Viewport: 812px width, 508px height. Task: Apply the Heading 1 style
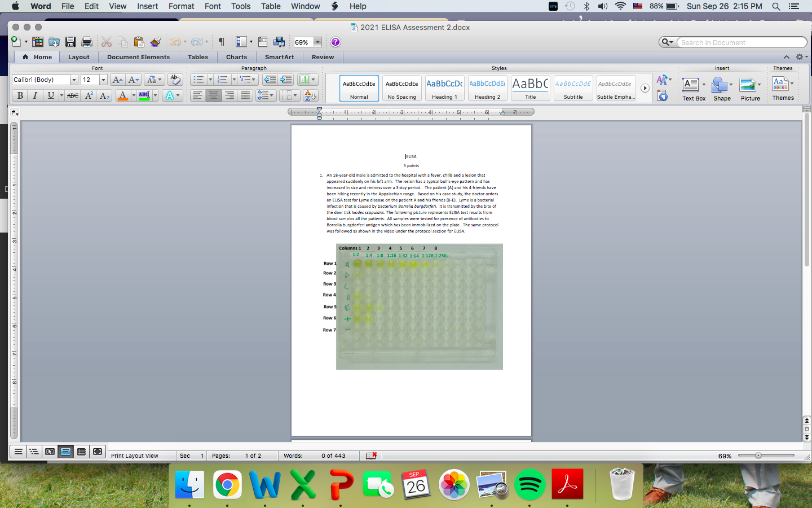coord(444,88)
